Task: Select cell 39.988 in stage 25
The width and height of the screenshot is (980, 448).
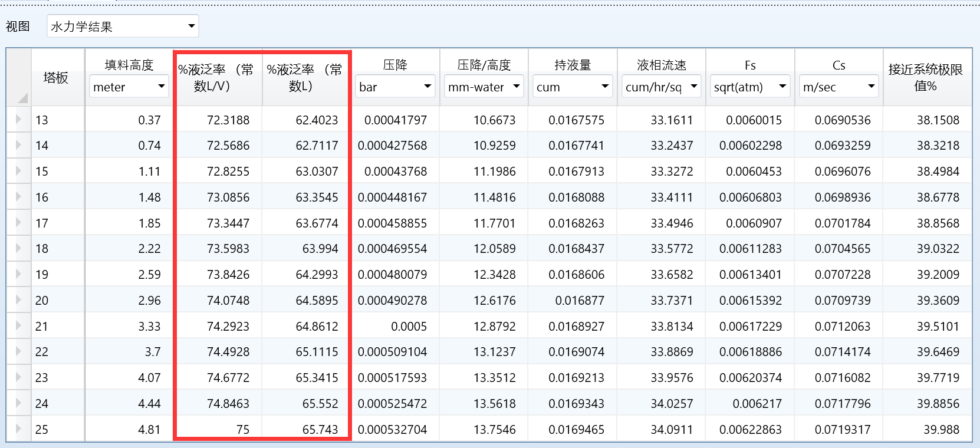Action: [928, 429]
